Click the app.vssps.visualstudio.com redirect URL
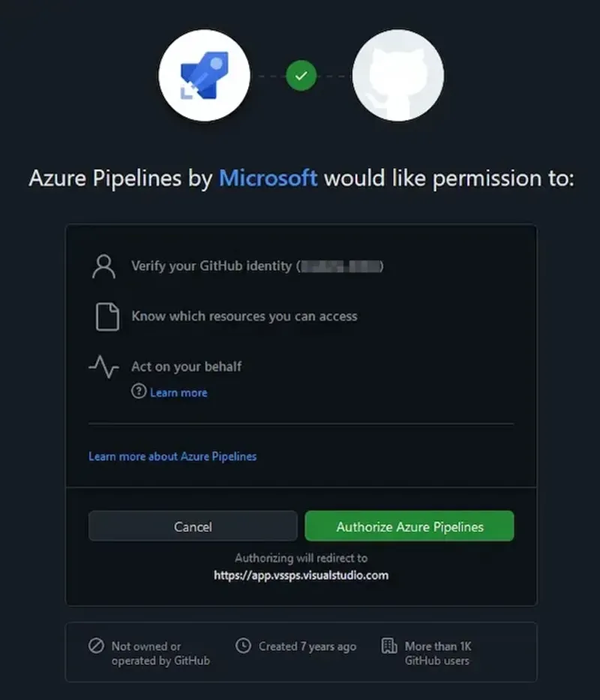Image resolution: width=600 pixels, height=700 pixels. [300, 575]
